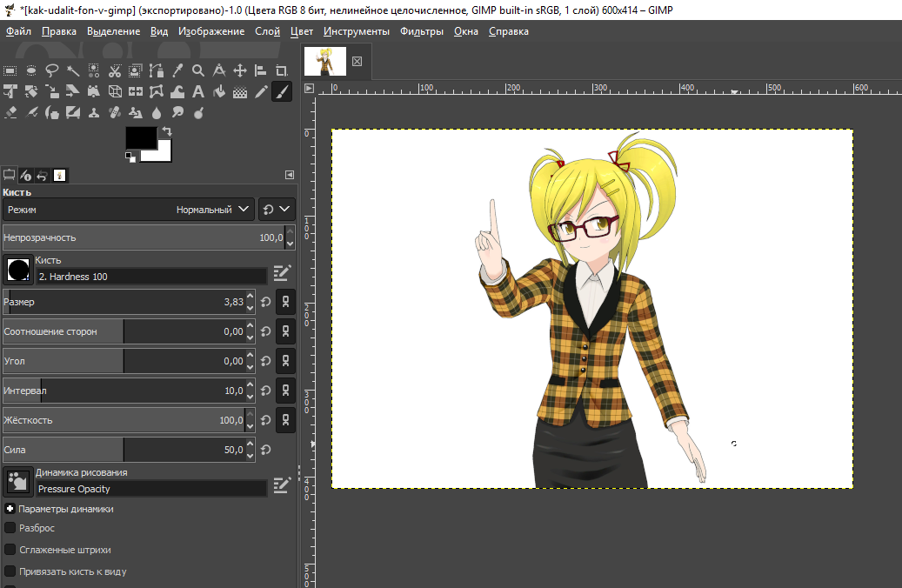
Task: Toggle the link button for Соотношение сторон
Action: (x=285, y=331)
